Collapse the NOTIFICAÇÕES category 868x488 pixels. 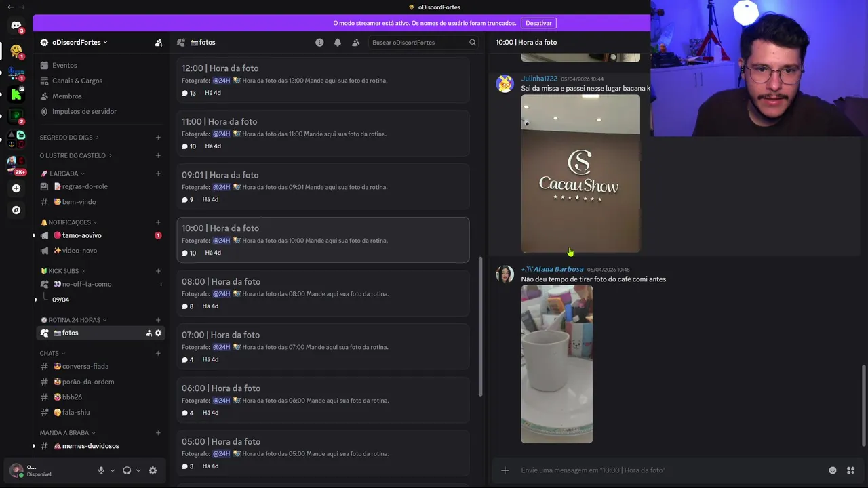(68, 222)
